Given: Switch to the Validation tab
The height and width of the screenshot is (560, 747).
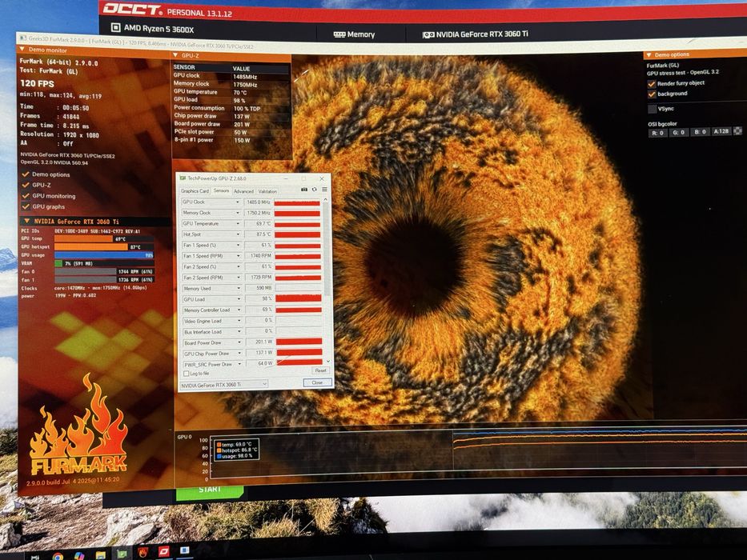Looking at the screenshot, I should [x=267, y=191].
